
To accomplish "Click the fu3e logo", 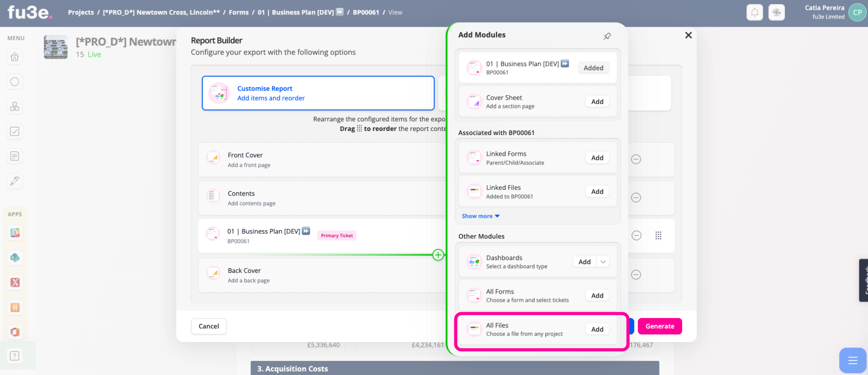I will click(x=29, y=12).
